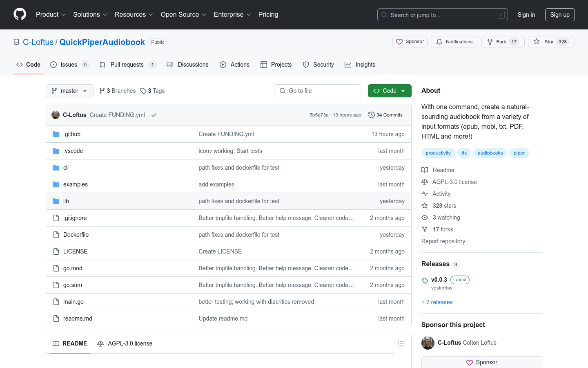
Task: Switch to the Issues tab
Action: click(x=69, y=65)
